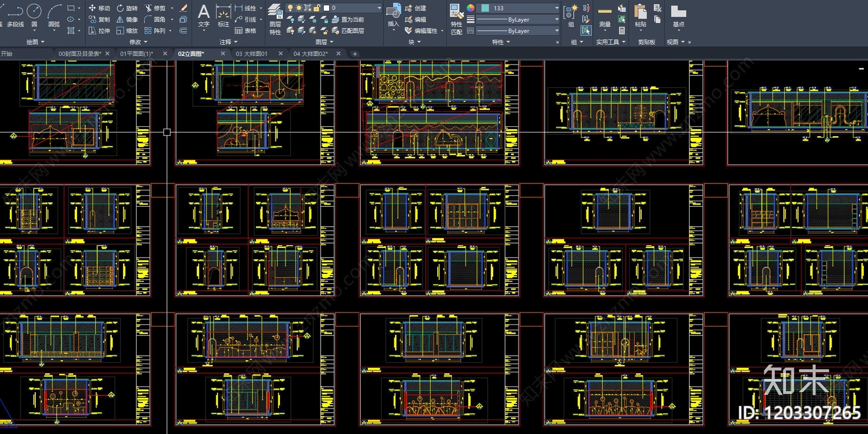Toggle layer 0 viewport freeze icon
Viewport: 868px width, 434px height.
pyautogui.click(x=308, y=8)
